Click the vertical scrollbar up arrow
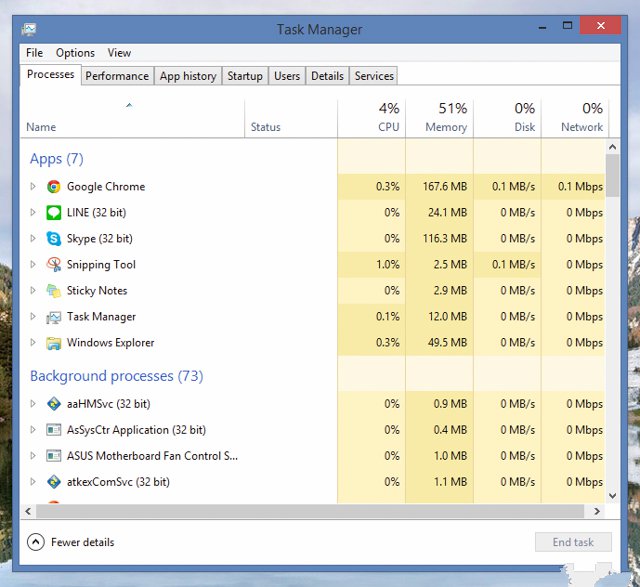The height and width of the screenshot is (587, 640). (612, 147)
